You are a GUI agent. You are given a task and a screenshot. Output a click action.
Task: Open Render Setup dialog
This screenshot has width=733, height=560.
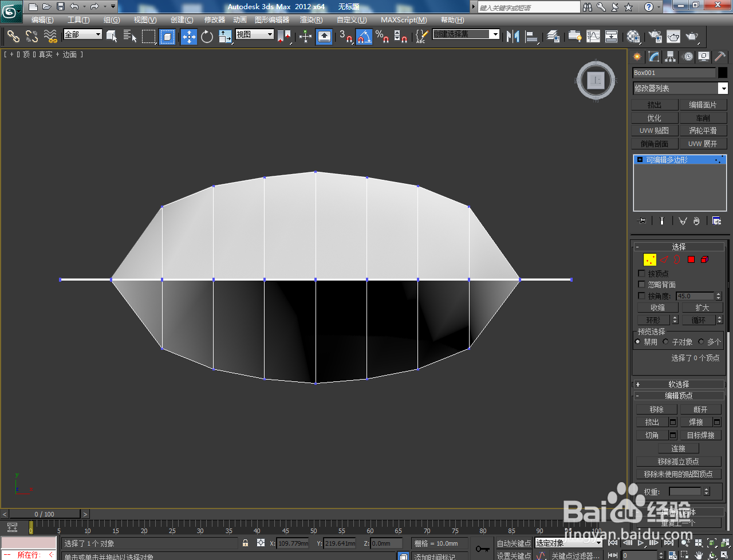coord(655,36)
